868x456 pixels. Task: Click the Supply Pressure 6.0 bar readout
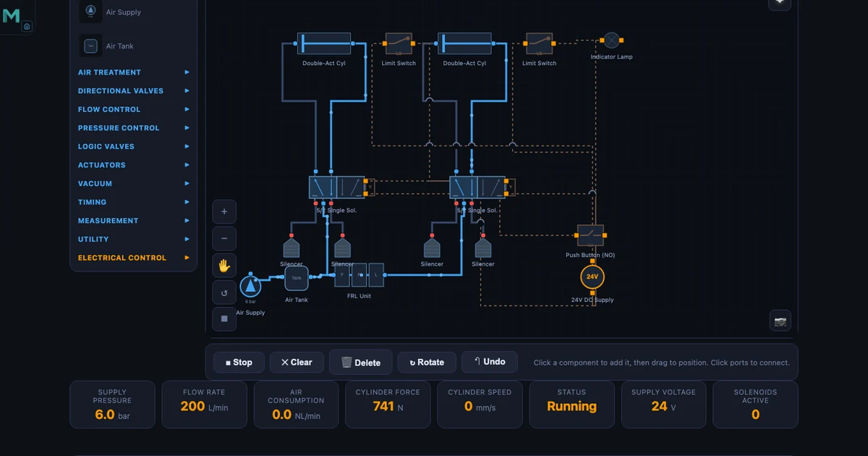click(x=112, y=405)
